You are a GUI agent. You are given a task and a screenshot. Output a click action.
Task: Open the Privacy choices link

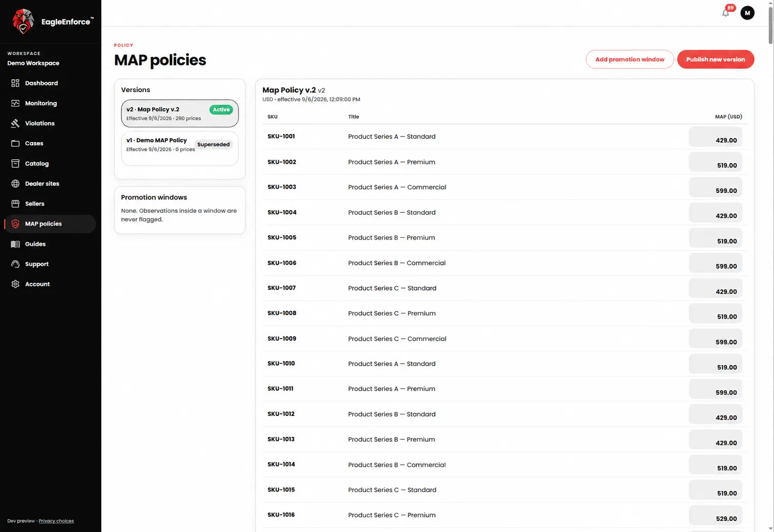(x=56, y=521)
